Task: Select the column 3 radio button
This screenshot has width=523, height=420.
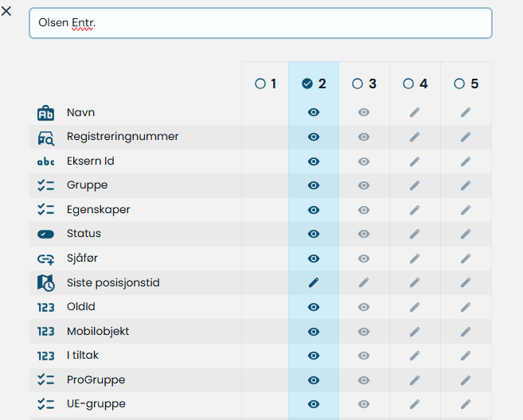Action: click(x=357, y=84)
